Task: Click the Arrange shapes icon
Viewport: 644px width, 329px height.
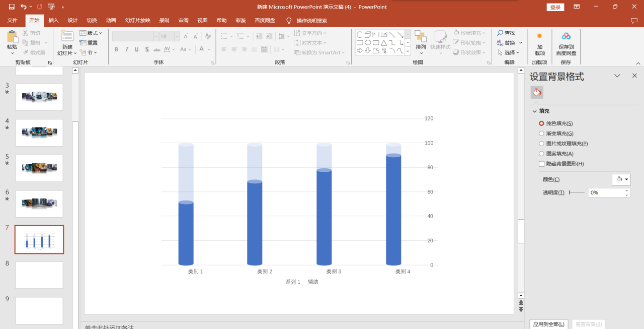Action: pyautogui.click(x=421, y=39)
